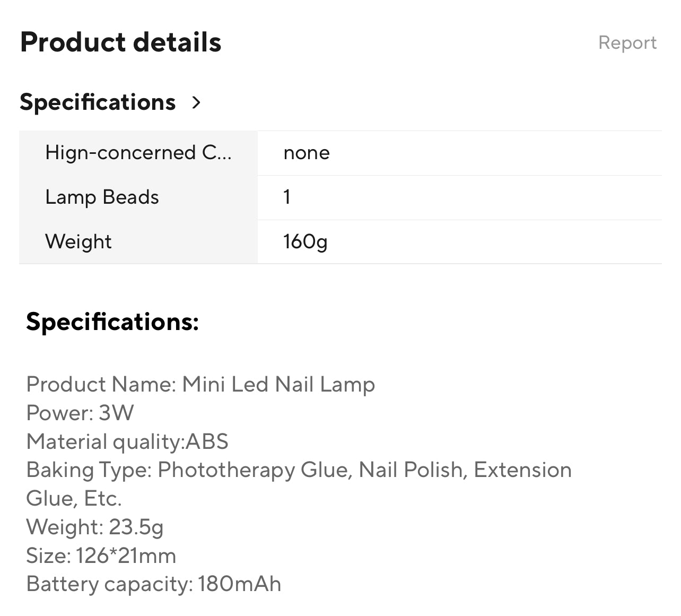Click the Material quality:ABS line
Viewport: 681px width, 616px height.
point(127,441)
